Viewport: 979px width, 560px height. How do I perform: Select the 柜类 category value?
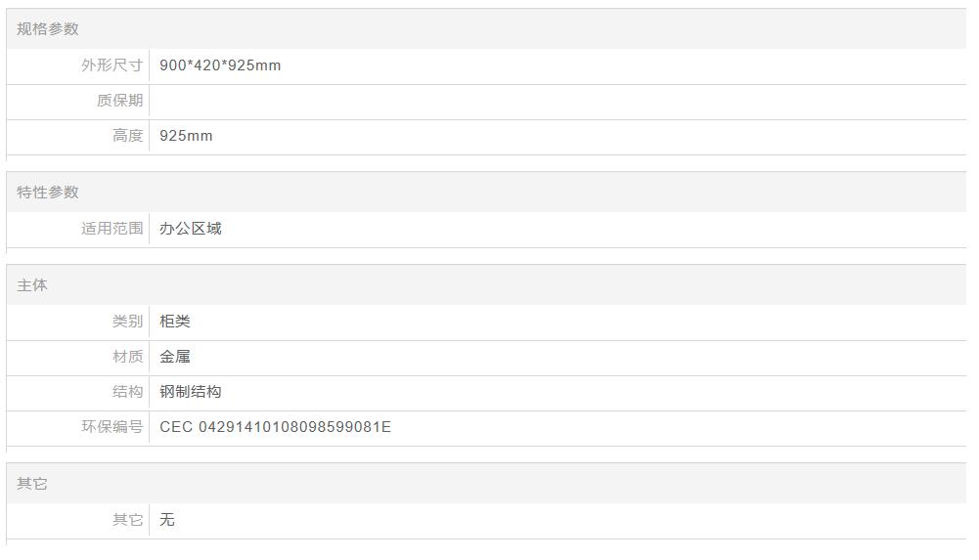pos(175,322)
